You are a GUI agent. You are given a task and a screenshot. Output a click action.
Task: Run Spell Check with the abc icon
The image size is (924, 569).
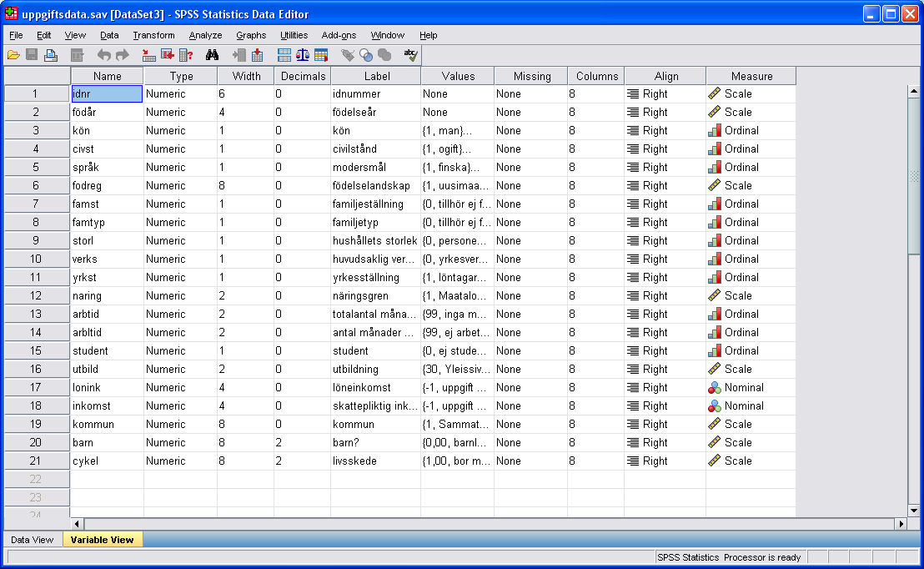coord(411,55)
